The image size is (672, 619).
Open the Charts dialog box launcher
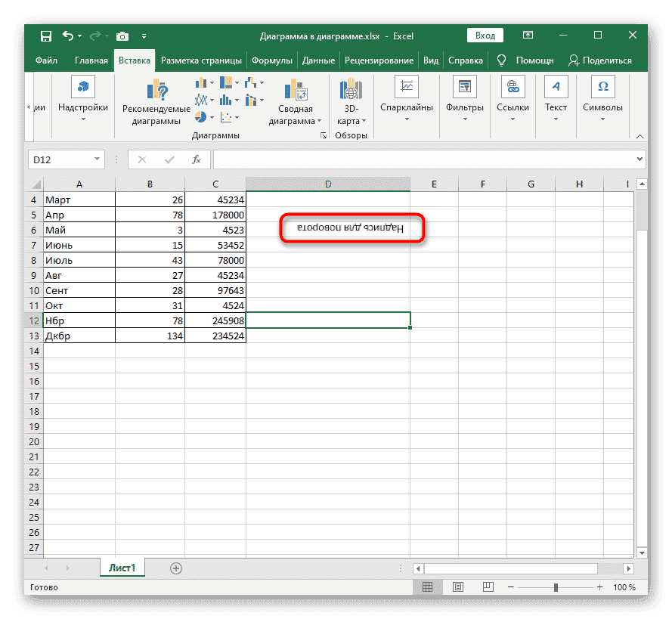(x=323, y=135)
